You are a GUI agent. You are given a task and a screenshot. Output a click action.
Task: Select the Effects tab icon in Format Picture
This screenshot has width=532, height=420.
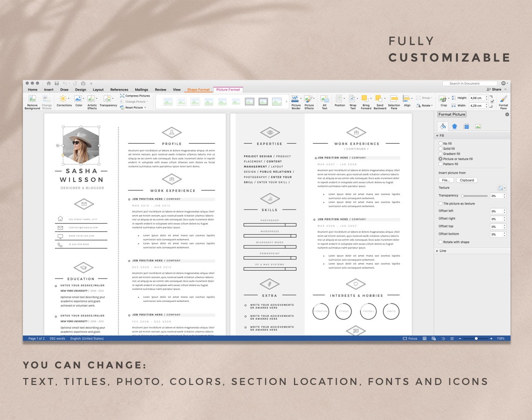click(455, 126)
